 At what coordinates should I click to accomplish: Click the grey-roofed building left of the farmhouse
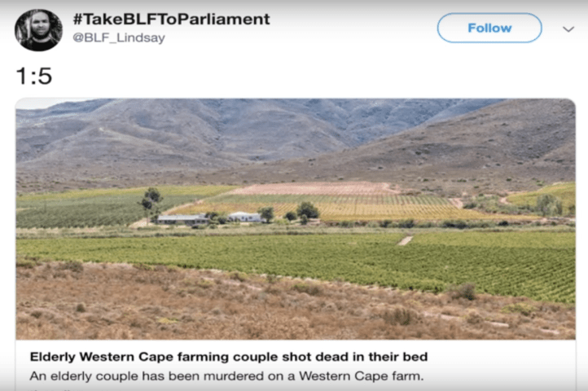click(x=182, y=219)
